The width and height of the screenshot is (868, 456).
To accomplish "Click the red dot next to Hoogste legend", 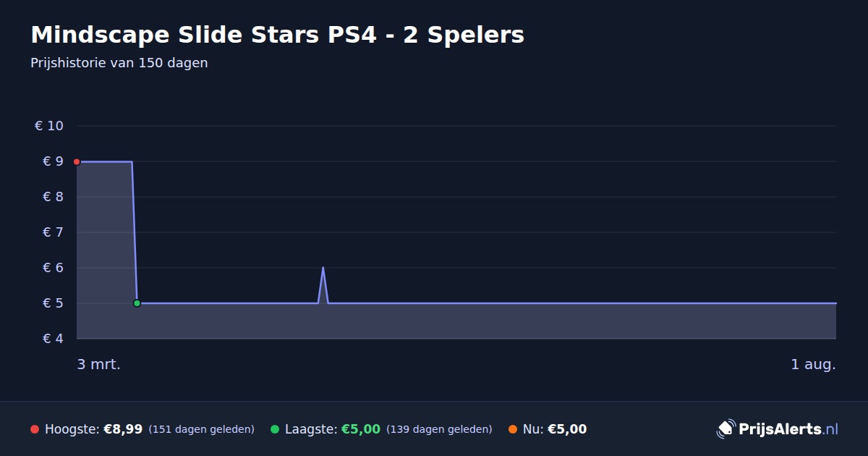I will coord(35,429).
